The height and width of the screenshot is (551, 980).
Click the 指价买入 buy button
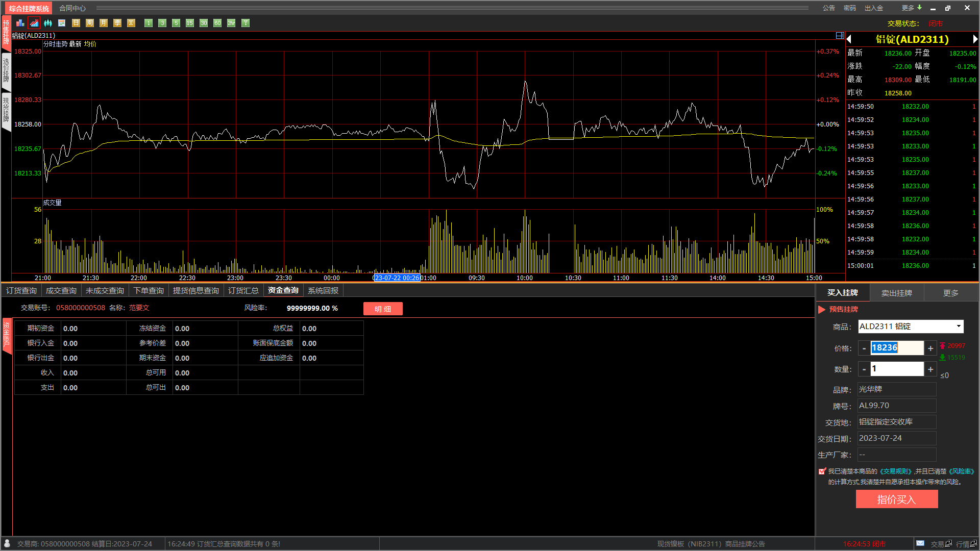[x=897, y=499]
